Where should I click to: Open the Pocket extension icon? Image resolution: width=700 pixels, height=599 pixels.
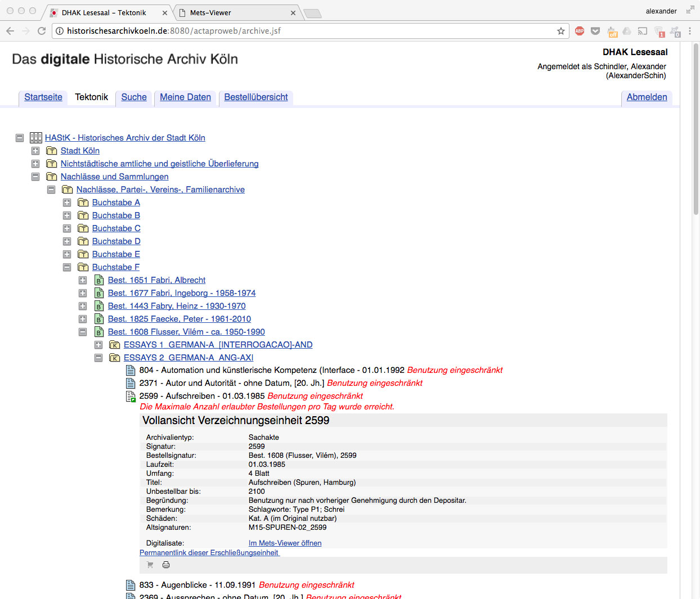(x=595, y=31)
